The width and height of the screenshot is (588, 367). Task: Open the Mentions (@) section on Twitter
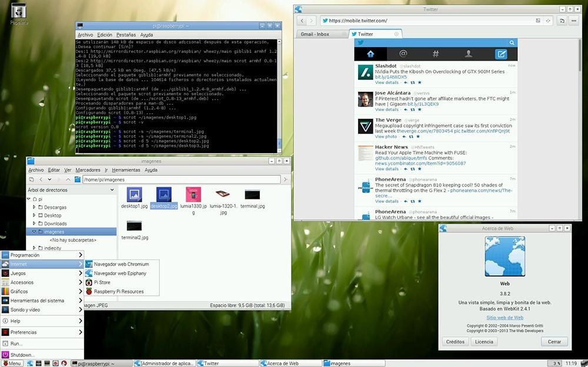pos(403,54)
